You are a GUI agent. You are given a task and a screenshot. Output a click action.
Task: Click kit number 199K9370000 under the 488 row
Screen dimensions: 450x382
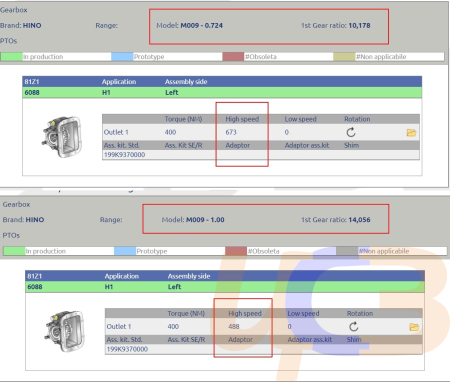[x=127, y=349]
